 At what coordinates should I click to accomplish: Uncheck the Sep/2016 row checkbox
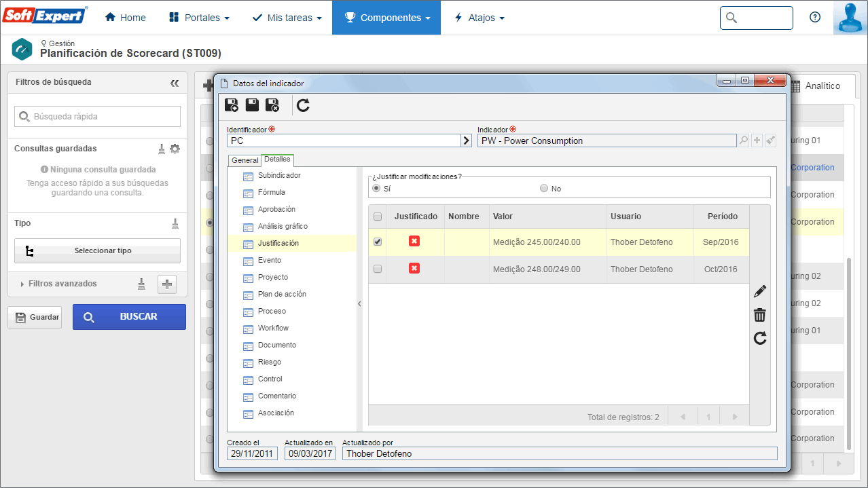[378, 242]
